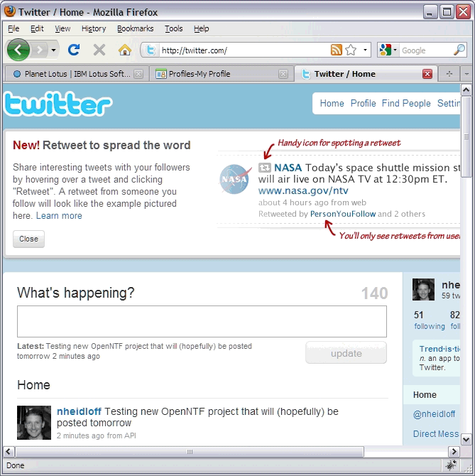Image resolution: width=475 pixels, height=476 pixels.
Task: Click the search magnifier icon
Action: point(459,50)
